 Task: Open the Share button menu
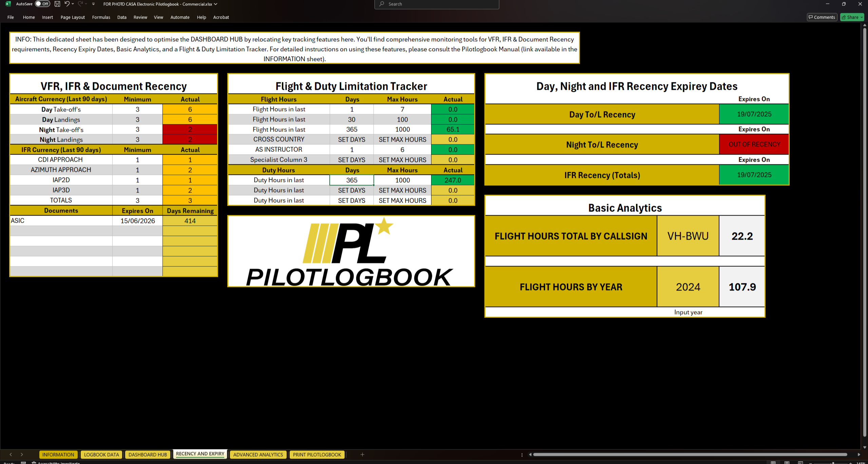pos(852,17)
